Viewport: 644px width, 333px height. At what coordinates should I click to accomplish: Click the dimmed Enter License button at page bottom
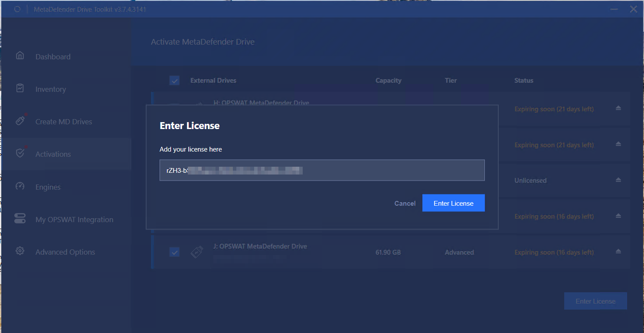coord(595,301)
